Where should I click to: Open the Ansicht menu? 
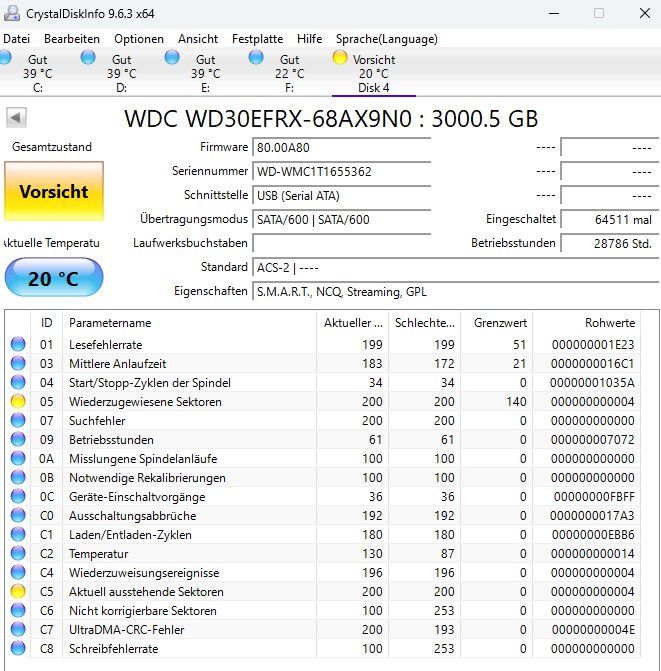[198, 39]
